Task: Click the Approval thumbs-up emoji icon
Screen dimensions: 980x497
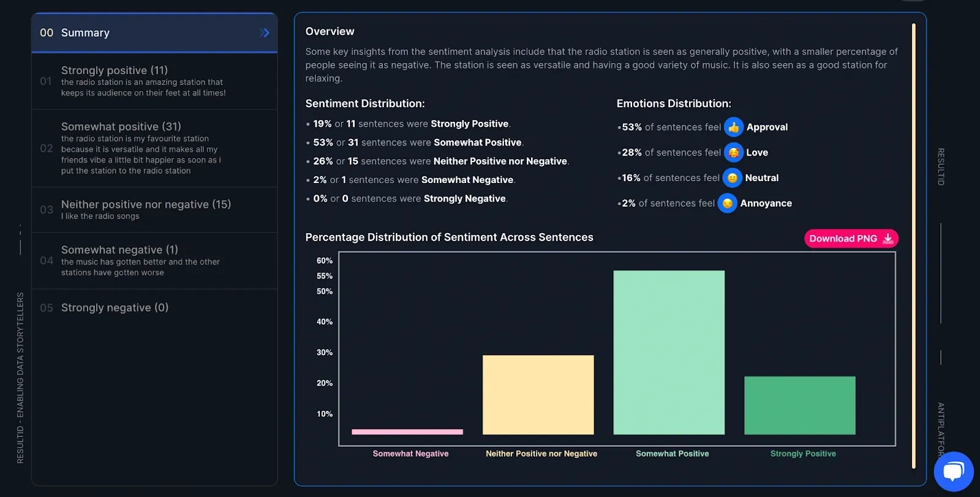Action: click(733, 127)
